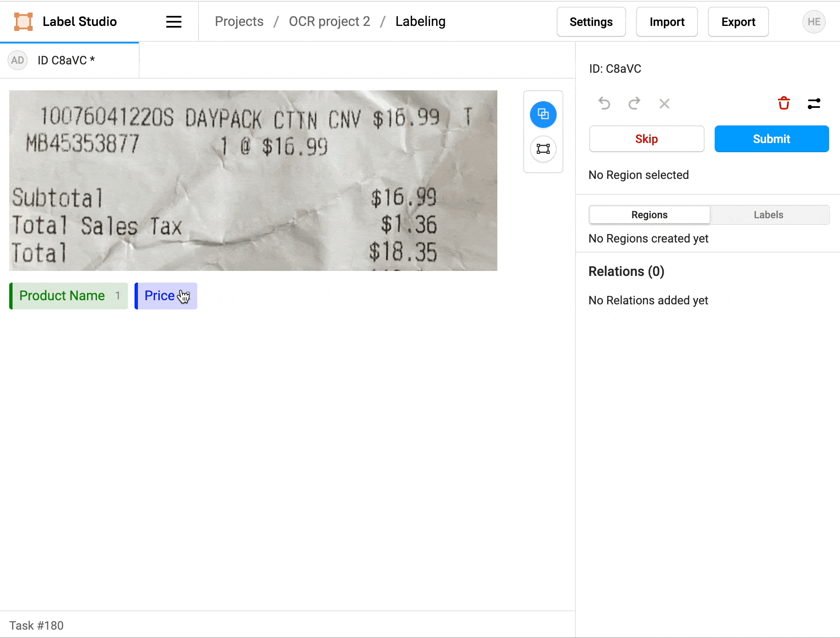Click the redo arrow icon
The height and width of the screenshot is (638, 840).
pyautogui.click(x=634, y=103)
